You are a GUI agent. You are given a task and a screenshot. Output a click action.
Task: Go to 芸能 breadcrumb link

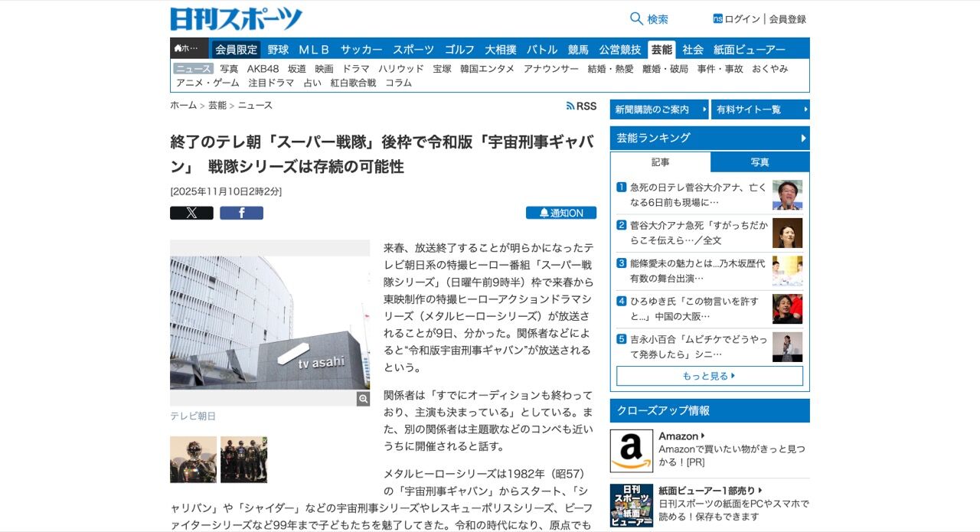point(217,106)
